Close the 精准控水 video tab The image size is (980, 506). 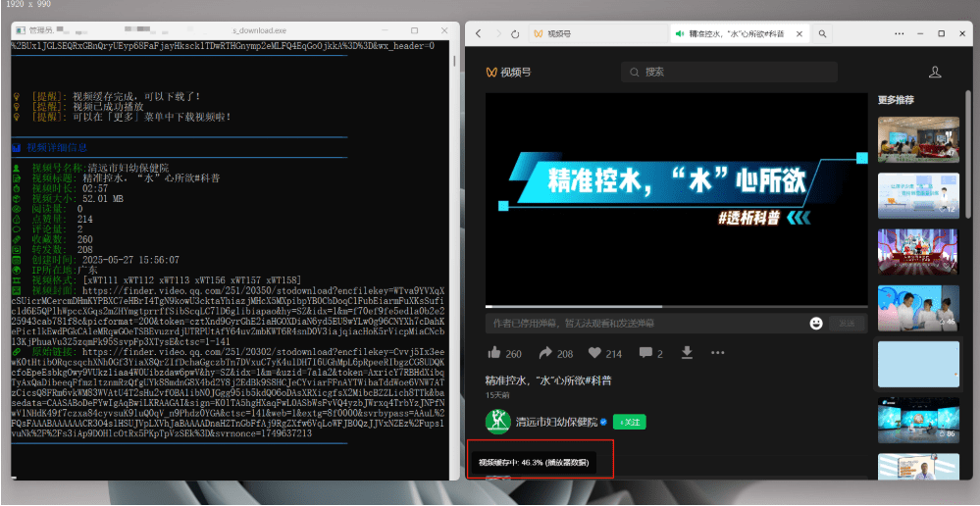point(799,34)
